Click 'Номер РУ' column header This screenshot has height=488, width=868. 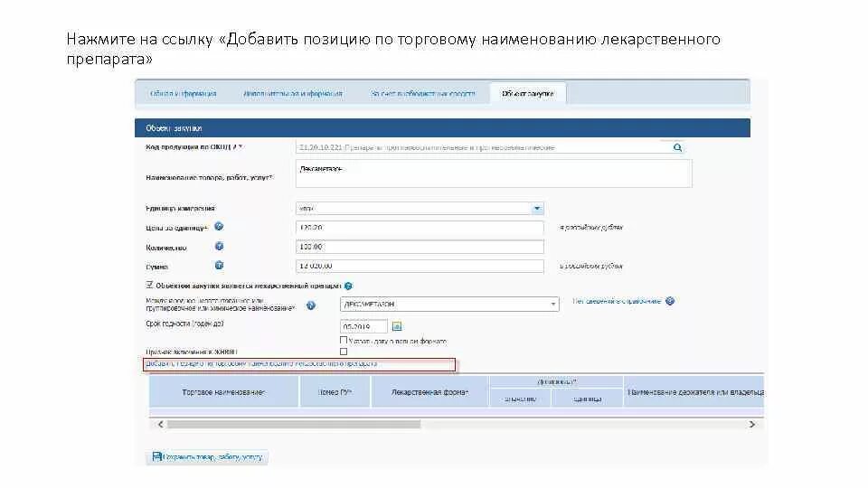tap(335, 391)
